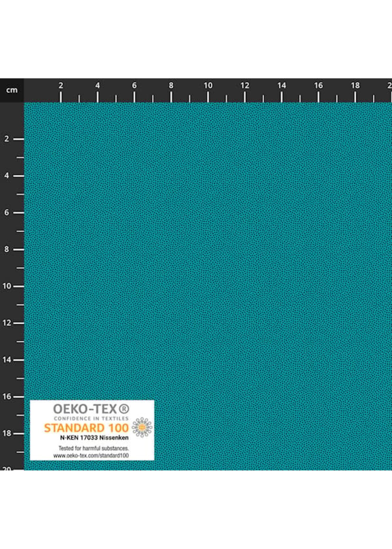The width and height of the screenshot is (392, 549).
Task: Open the 16 cm marker on the horizontal ruler
Action: coord(319,85)
